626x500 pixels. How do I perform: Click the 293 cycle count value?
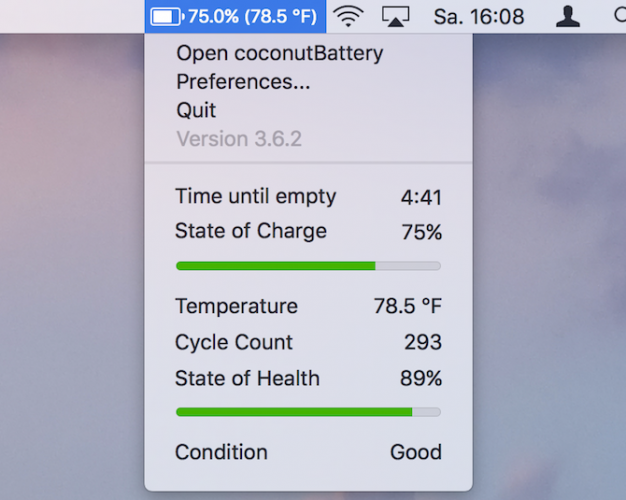[x=423, y=342]
